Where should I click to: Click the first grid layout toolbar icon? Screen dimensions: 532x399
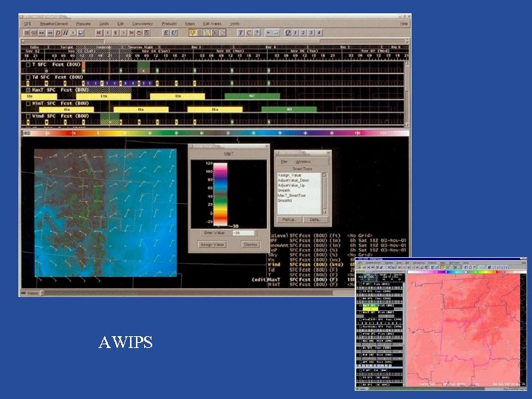27,33
